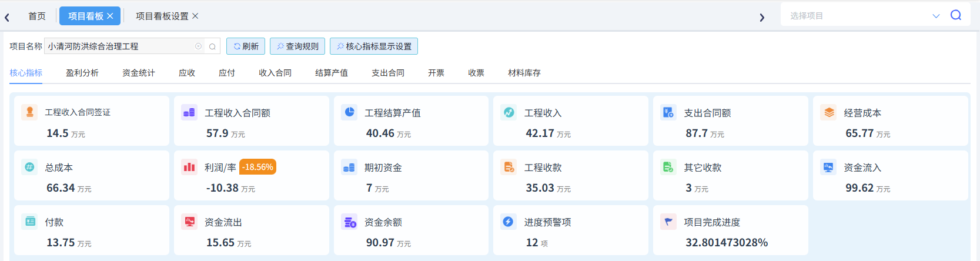The width and height of the screenshot is (980, 261).
Task: Click the 42.17 万元 value
Action: point(548,133)
